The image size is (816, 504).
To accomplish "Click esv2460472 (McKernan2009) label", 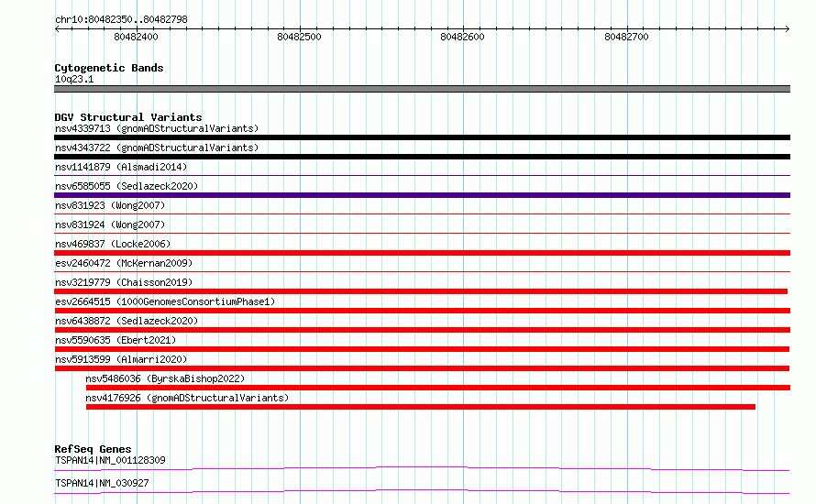I will pyautogui.click(x=124, y=263).
